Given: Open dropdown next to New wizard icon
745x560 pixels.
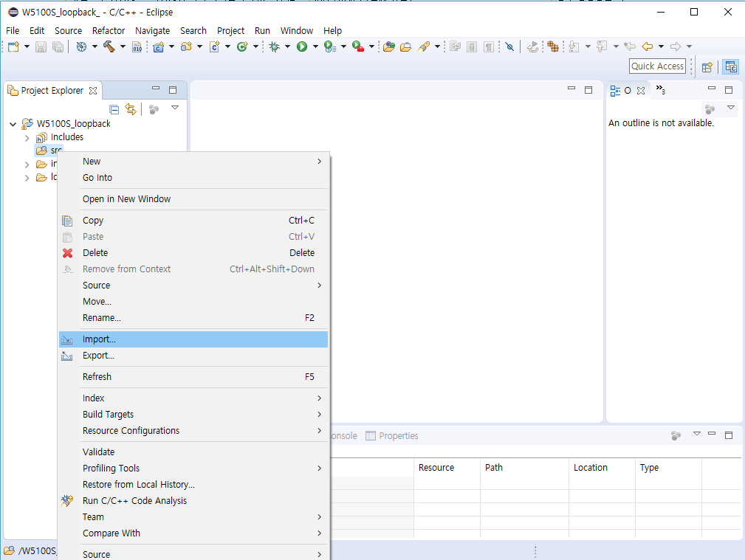Looking at the screenshot, I should click(27, 46).
